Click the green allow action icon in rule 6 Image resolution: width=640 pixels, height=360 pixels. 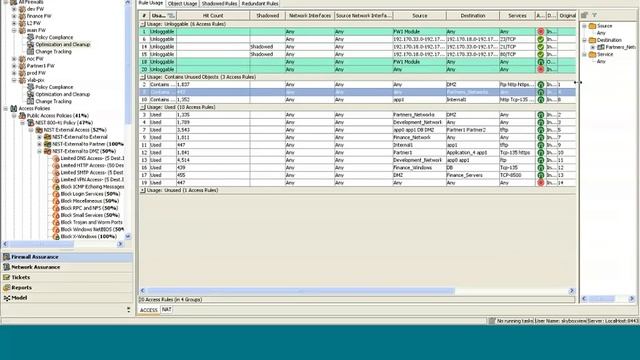pyautogui.click(x=540, y=40)
